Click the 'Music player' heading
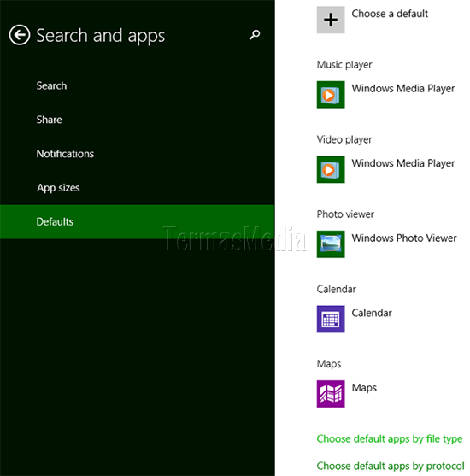Image resolution: width=470 pixels, height=476 pixels. click(x=344, y=65)
